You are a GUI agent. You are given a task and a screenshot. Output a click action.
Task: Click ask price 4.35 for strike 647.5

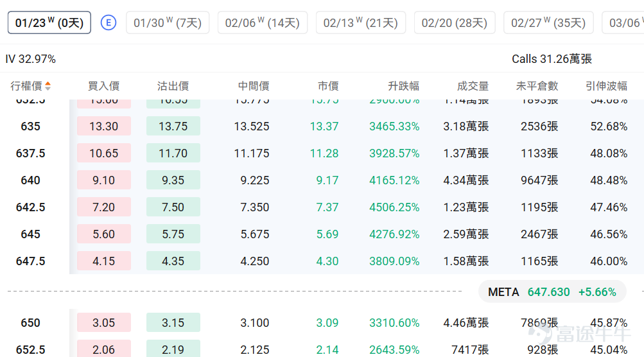(x=173, y=261)
